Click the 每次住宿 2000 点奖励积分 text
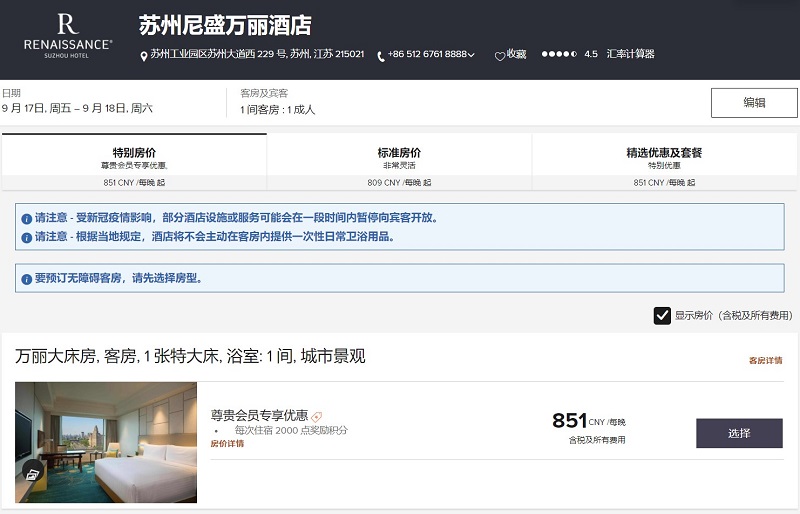Image resolution: width=800 pixels, height=514 pixels. (x=291, y=430)
